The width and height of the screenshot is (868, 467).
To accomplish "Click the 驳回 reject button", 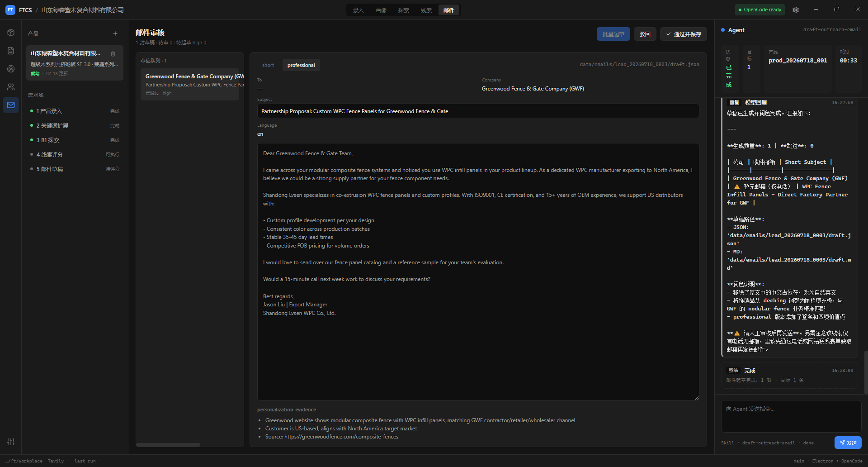I will (x=645, y=34).
